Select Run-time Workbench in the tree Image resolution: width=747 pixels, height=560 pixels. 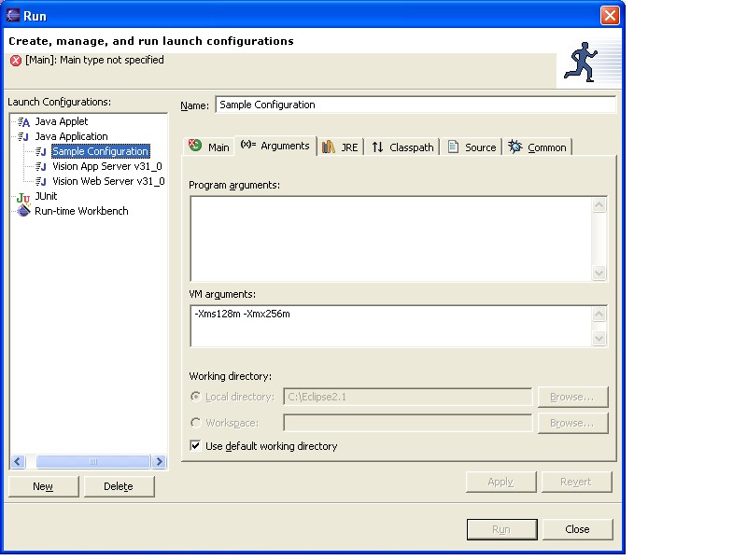coord(81,211)
